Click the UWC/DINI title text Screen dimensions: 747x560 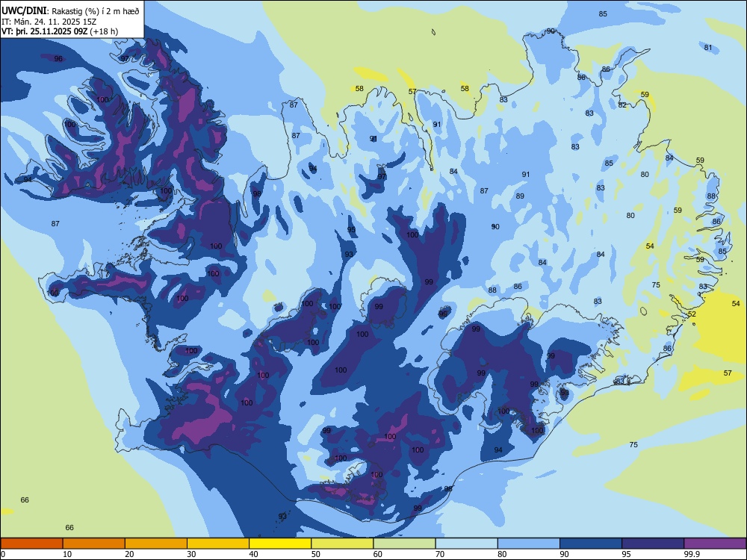tap(25, 11)
